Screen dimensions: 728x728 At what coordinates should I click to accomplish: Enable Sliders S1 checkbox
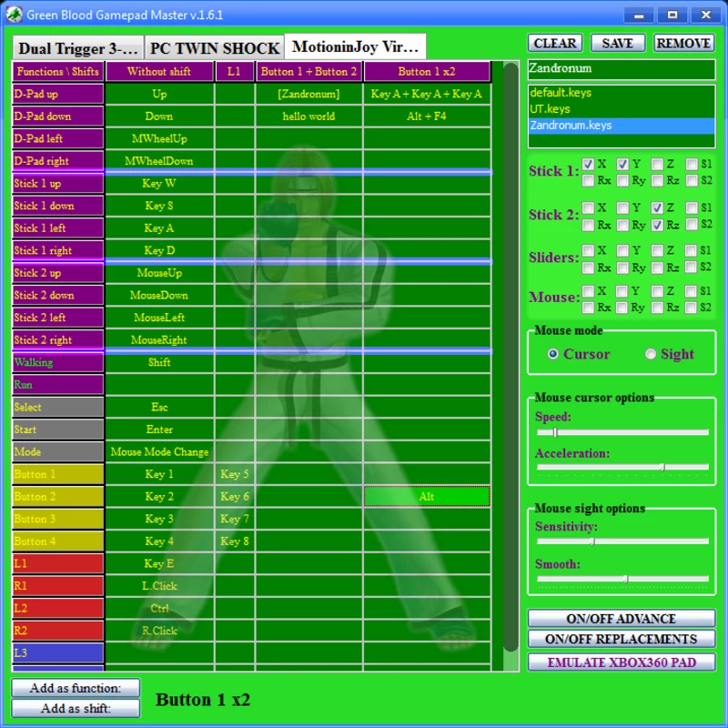(692, 251)
